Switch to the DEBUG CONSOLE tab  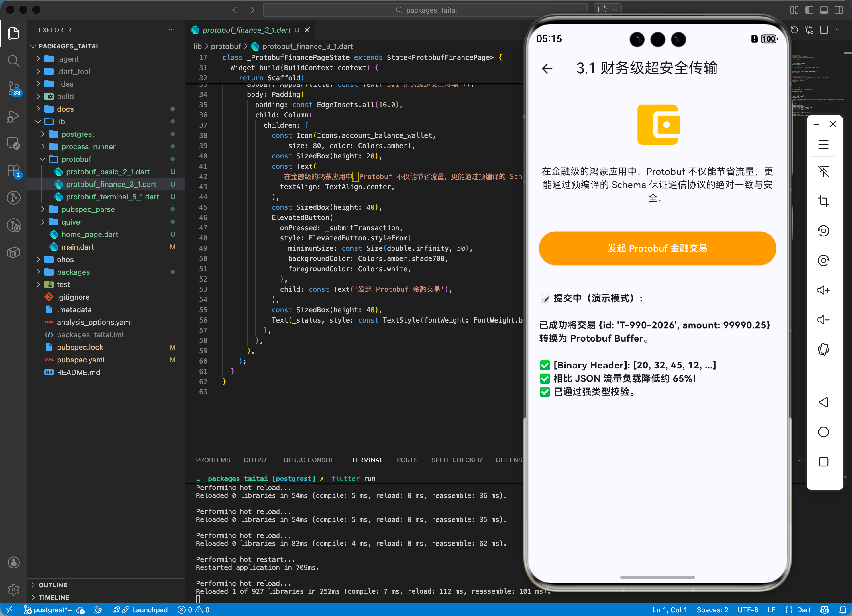point(310,460)
